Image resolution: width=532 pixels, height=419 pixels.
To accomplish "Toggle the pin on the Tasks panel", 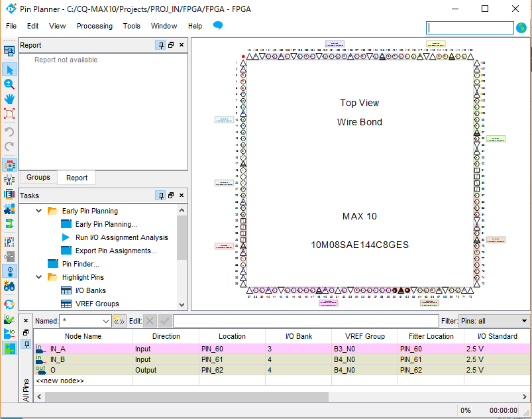I will 160,195.
